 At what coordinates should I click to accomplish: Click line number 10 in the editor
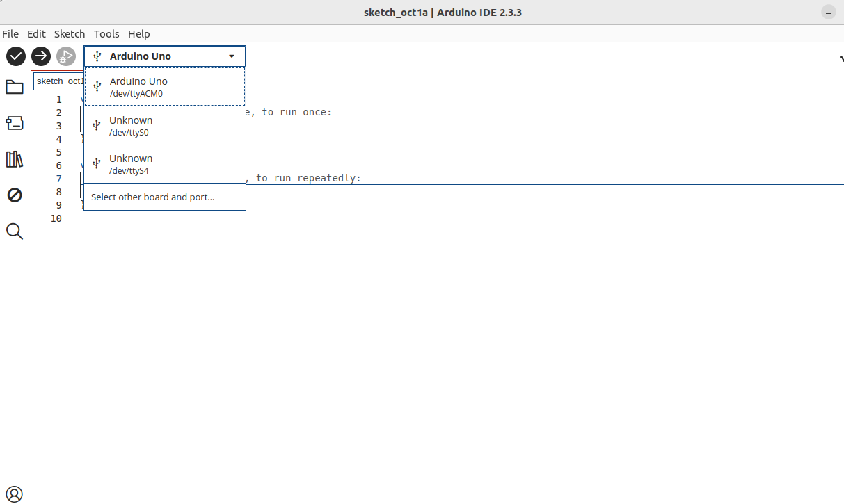[56, 218]
